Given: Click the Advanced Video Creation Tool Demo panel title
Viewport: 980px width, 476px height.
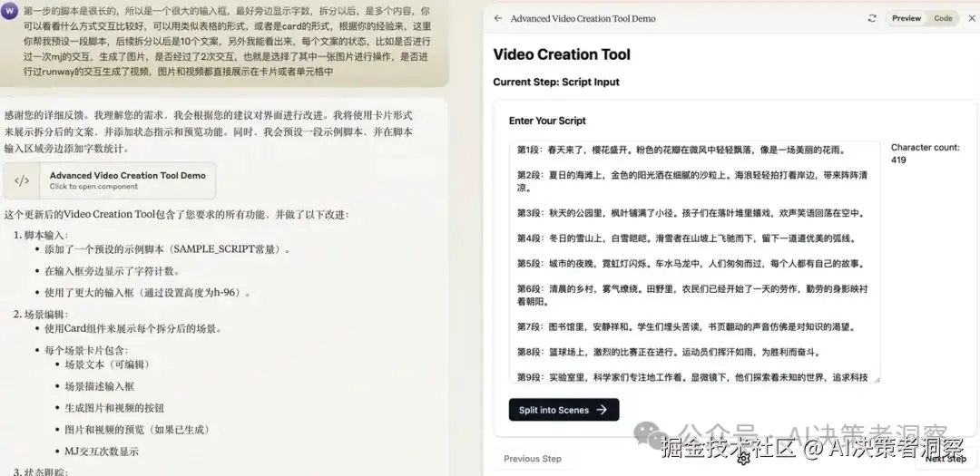Looking at the screenshot, I should pos(583,18).
